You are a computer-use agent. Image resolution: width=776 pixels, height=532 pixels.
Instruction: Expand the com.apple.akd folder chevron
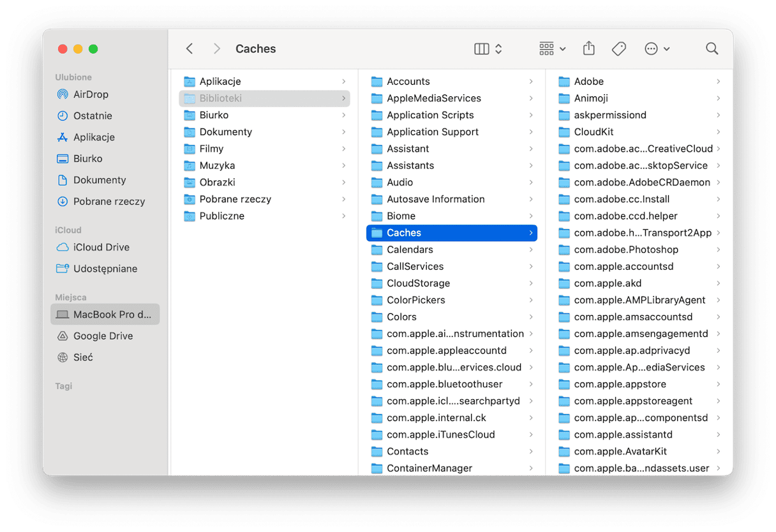pos(719,283)
